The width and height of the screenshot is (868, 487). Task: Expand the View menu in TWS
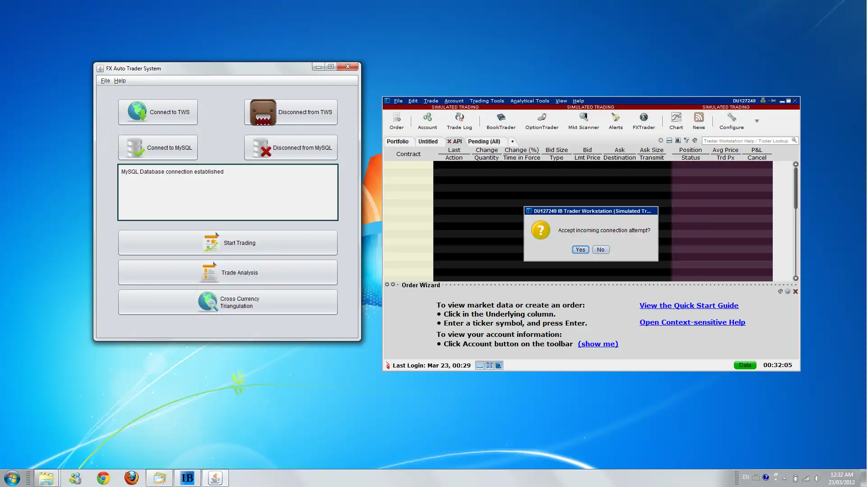click(x=560, y=100)
